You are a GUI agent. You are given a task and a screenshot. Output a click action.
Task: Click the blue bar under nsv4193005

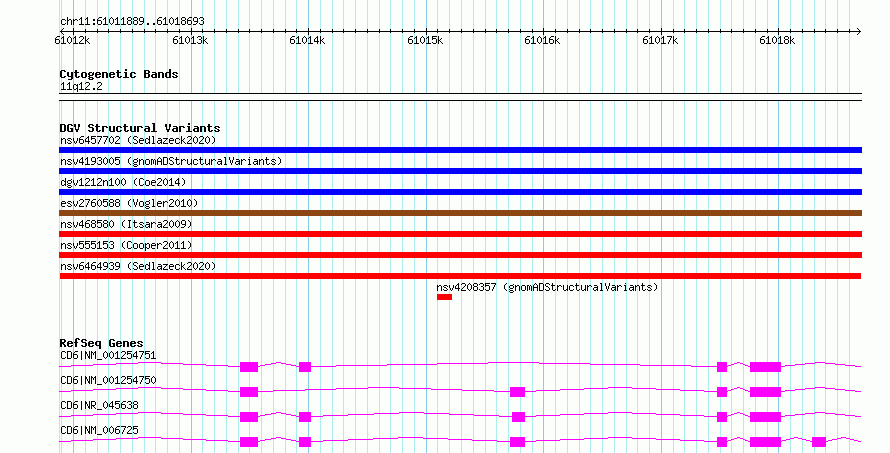[x=460, y=171]
